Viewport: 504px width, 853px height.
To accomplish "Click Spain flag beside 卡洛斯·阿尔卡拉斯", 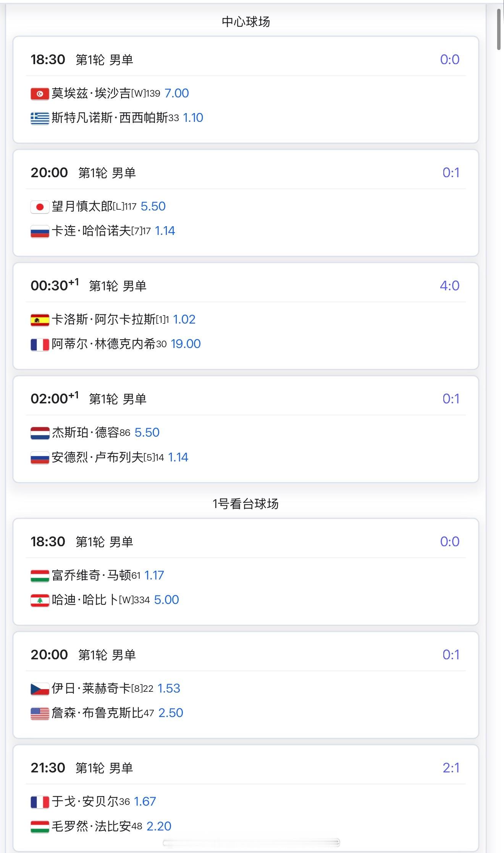I will [x=40, y=320].
